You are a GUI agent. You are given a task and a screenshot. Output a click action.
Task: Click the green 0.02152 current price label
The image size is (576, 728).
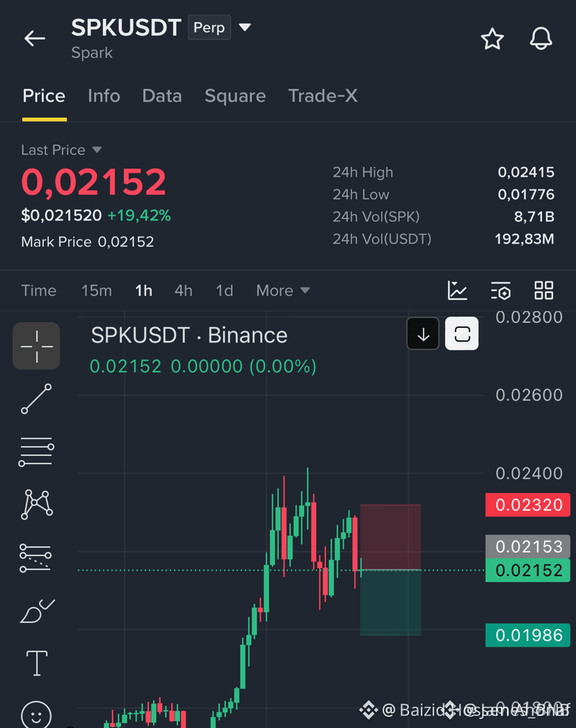(528, 570)
